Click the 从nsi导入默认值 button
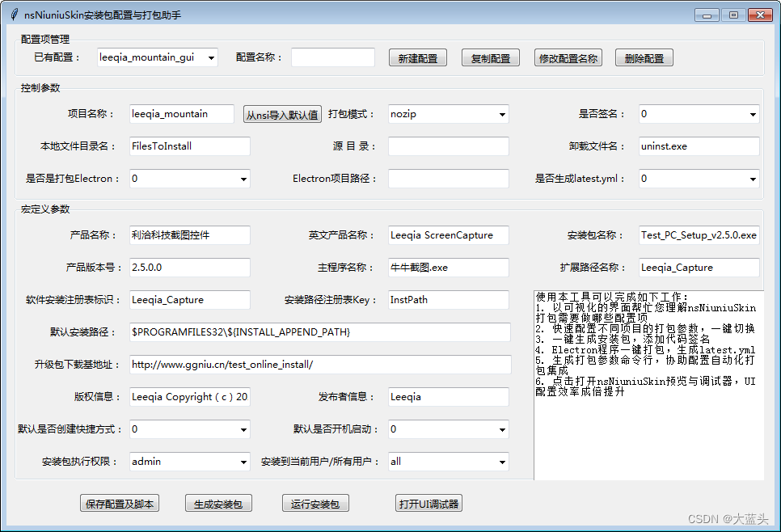 (282, 114)
